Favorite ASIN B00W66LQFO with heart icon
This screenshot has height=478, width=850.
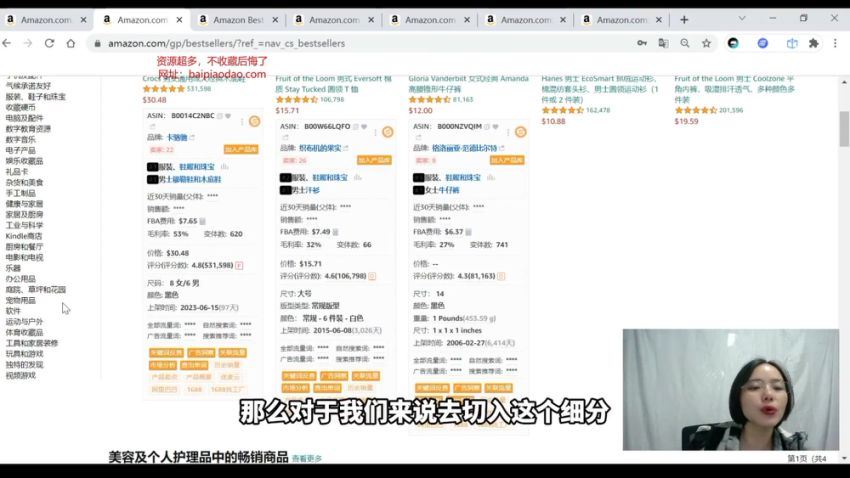[x=364, y=127]
